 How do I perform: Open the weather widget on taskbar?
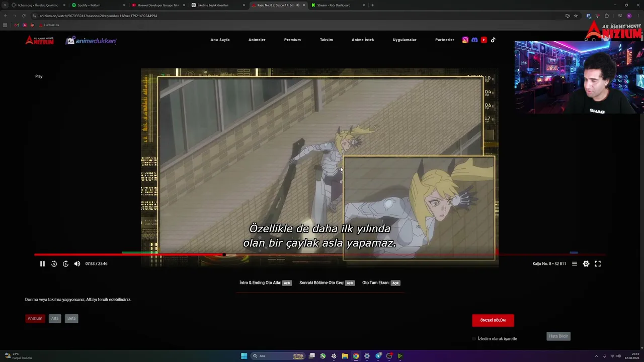[18, 356]
